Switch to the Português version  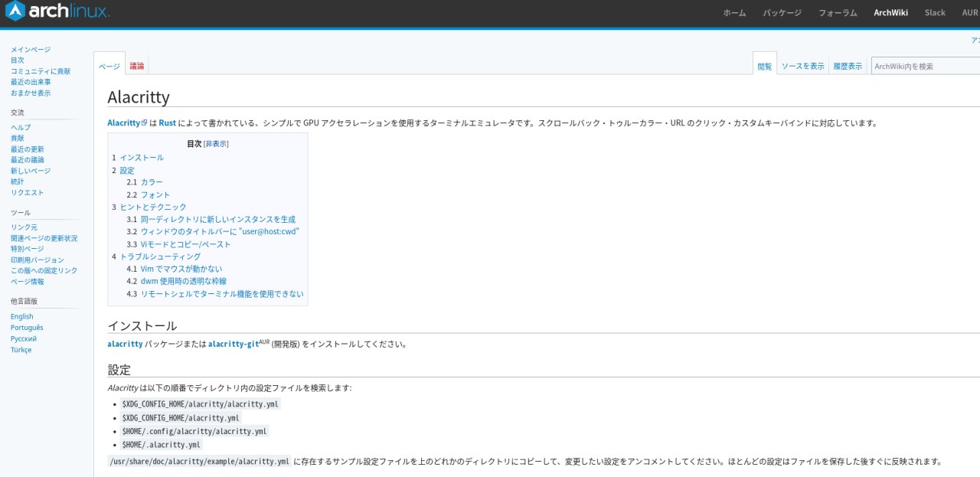(x=27, y=328)
